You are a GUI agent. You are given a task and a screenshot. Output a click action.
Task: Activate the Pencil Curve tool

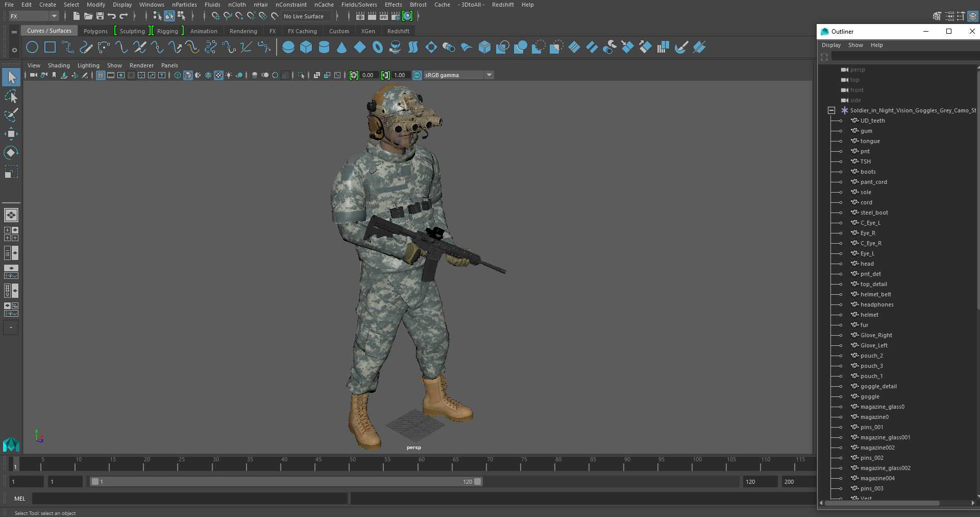[86, 48]
